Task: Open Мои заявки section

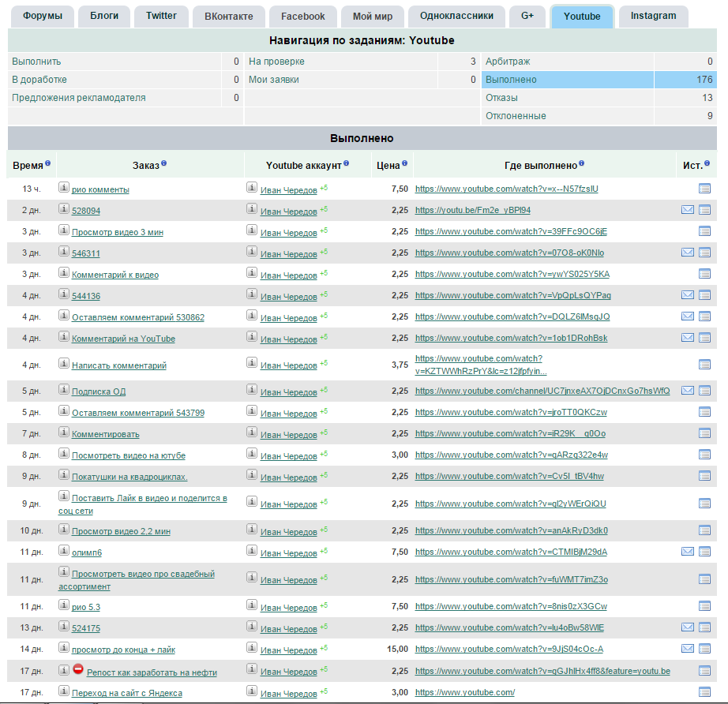Action: [x=274, y=80]
